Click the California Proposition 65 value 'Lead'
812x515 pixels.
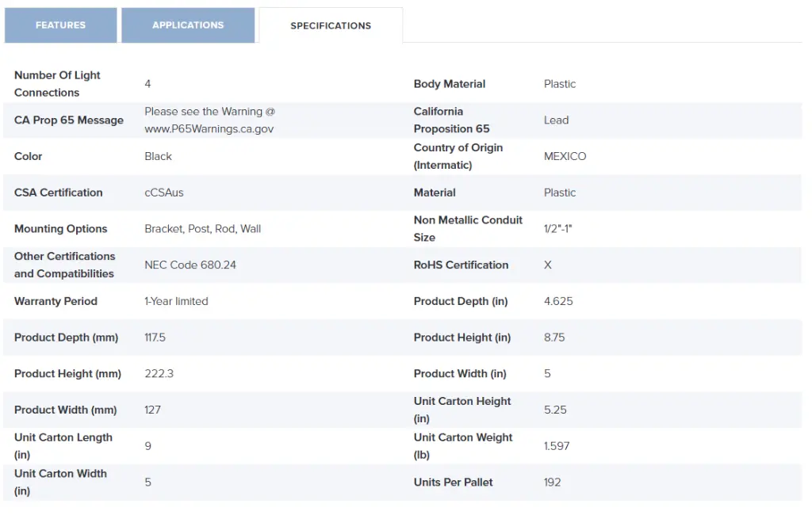(556, 120)
